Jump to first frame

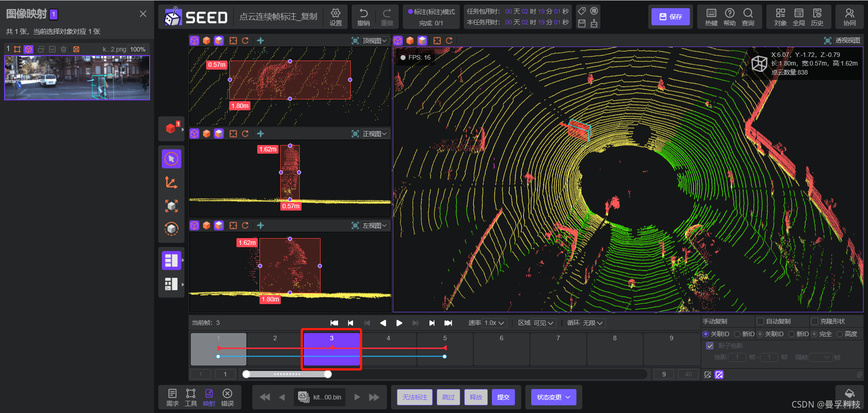[334, 323]
